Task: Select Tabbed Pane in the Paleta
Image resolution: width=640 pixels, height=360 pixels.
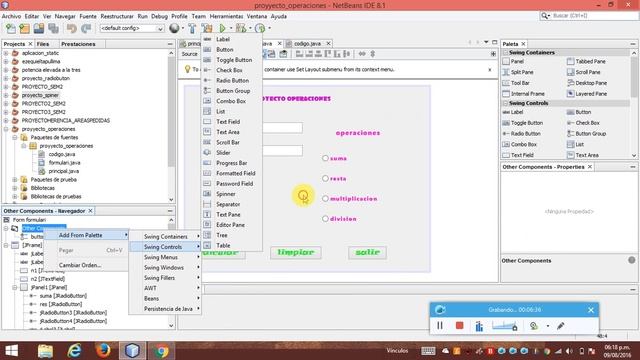Action: click(586, 61)
